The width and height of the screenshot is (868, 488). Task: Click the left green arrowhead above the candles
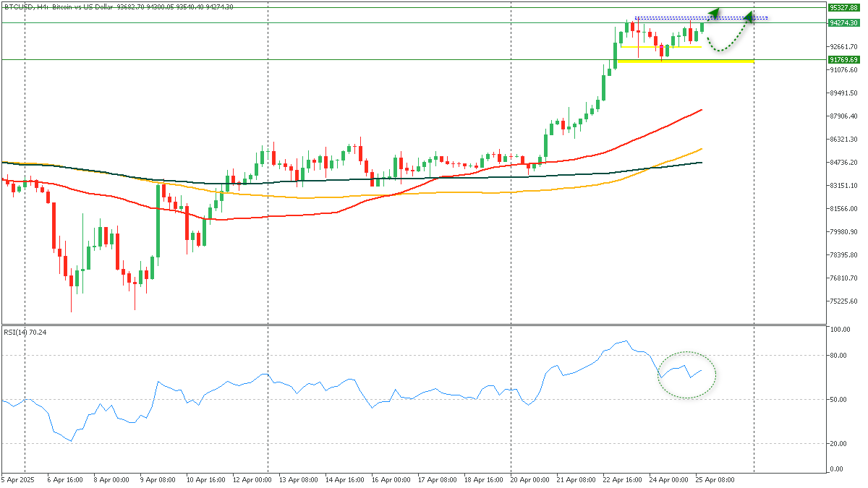point(713,12)
